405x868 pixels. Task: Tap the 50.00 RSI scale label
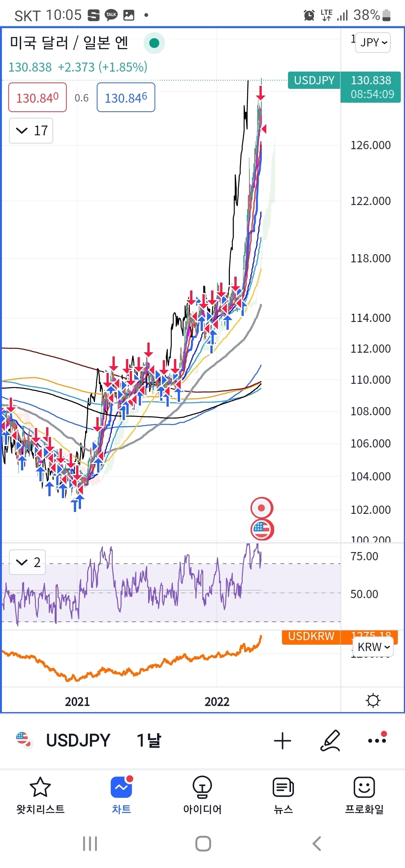click(364, 594)
